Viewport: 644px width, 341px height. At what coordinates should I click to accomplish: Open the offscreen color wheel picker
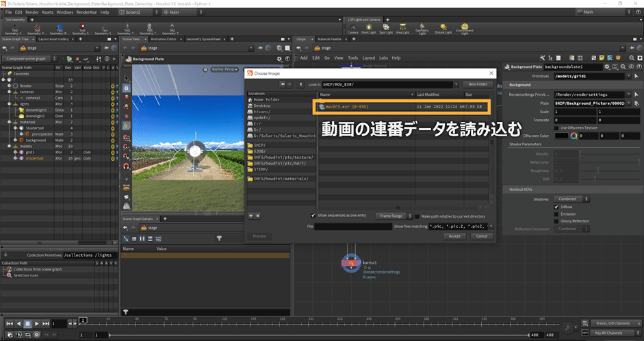point(574,136)
